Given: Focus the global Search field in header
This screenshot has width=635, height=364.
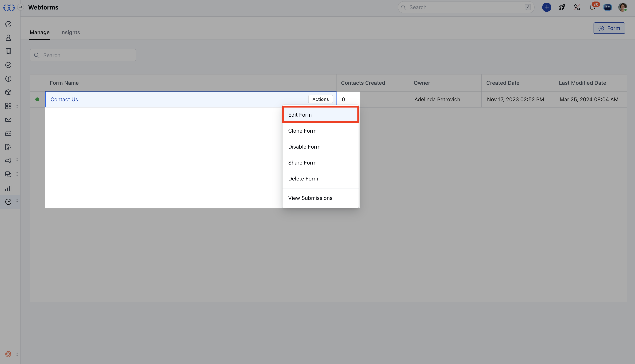Looking at the screenshot, I should coord(466,7).
